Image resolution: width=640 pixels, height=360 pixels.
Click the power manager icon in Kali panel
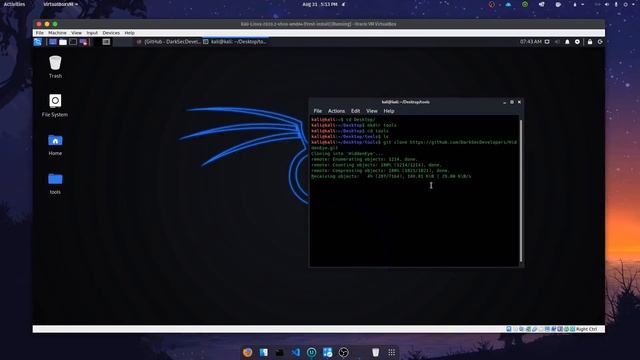[577, 42]
